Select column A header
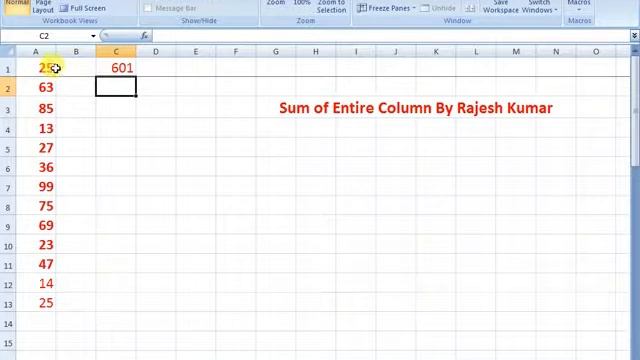640x360 pixels. (x=36, y=51)
